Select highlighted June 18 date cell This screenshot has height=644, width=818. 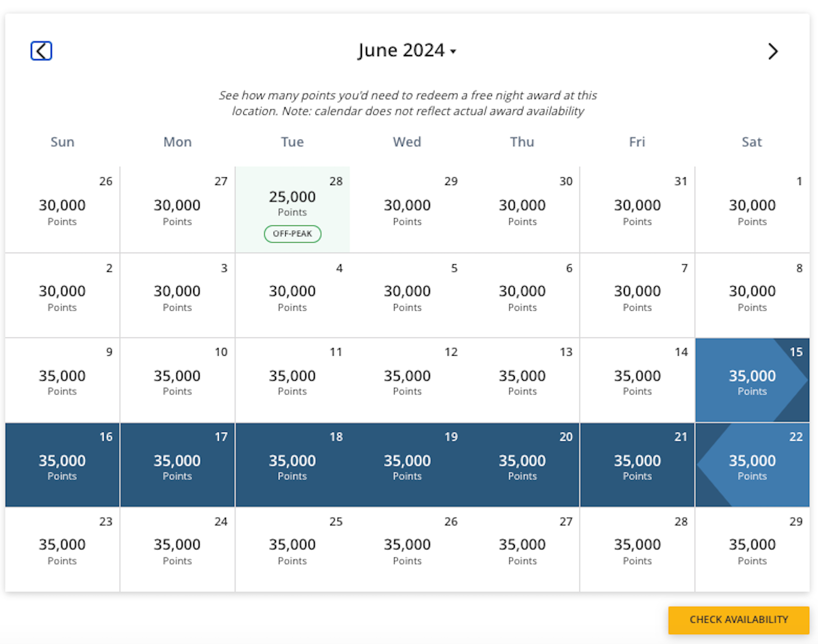[x=292, y=465]
